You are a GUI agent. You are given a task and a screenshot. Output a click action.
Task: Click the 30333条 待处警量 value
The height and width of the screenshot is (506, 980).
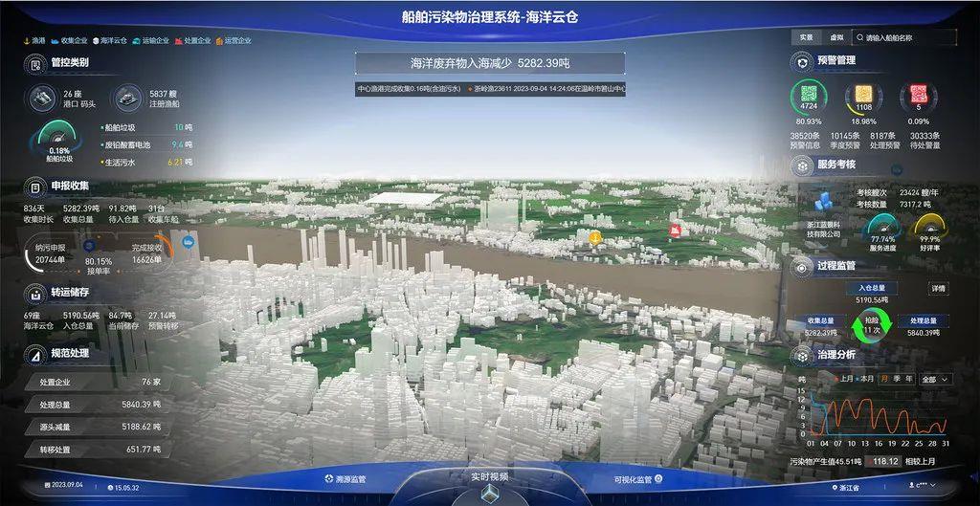925,141
